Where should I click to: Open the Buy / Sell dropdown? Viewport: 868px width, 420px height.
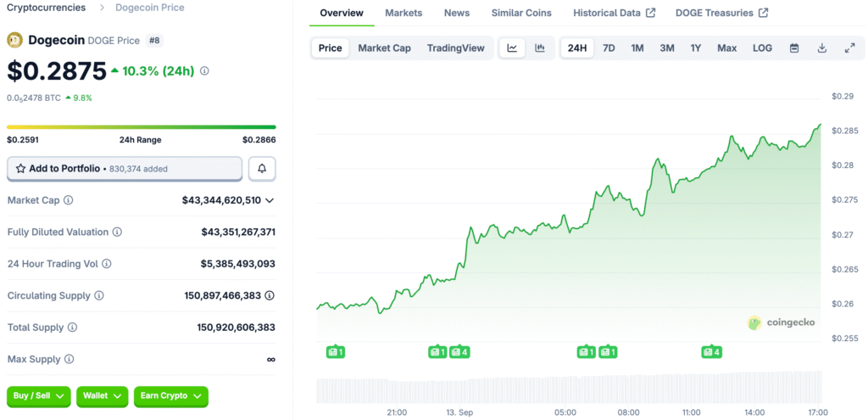point(39,396)
